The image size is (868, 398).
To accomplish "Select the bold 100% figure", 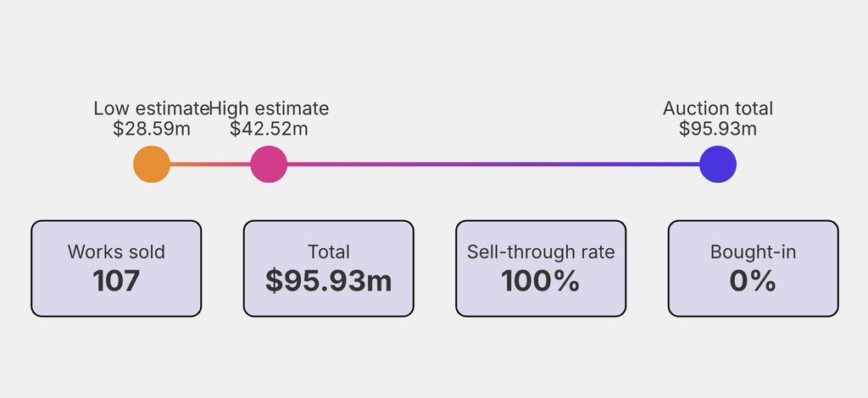I will 541,280.
